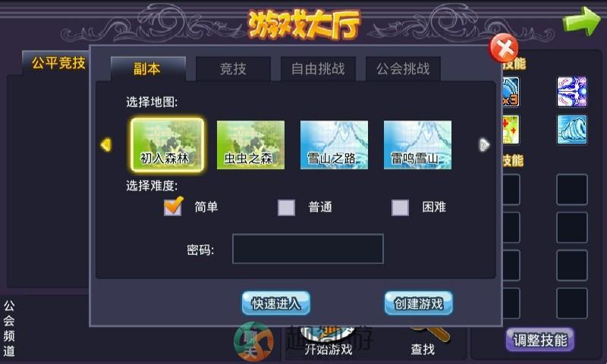The width and height of the screenshot is (607, 364).
Task: Select the white wing skill icon
Action: [x=572, y=92]
